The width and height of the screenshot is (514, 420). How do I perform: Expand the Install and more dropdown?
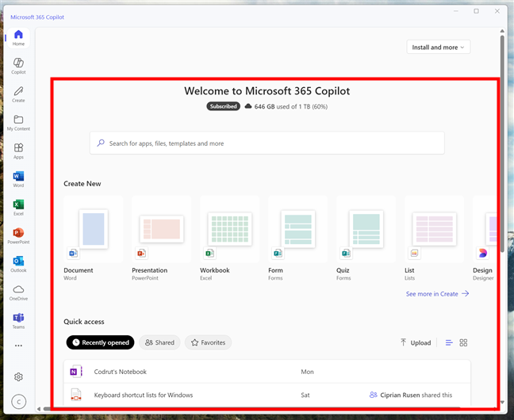click(439, 48)
